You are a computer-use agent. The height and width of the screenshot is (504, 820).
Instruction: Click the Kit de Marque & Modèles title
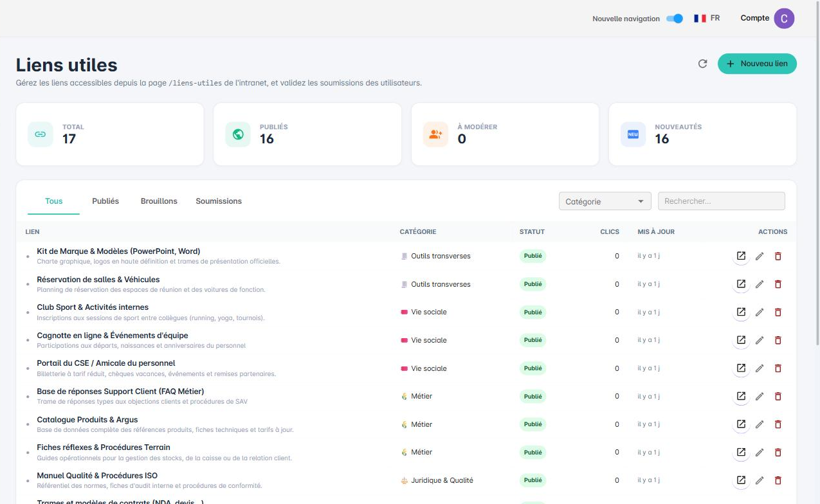coord(118,251)
